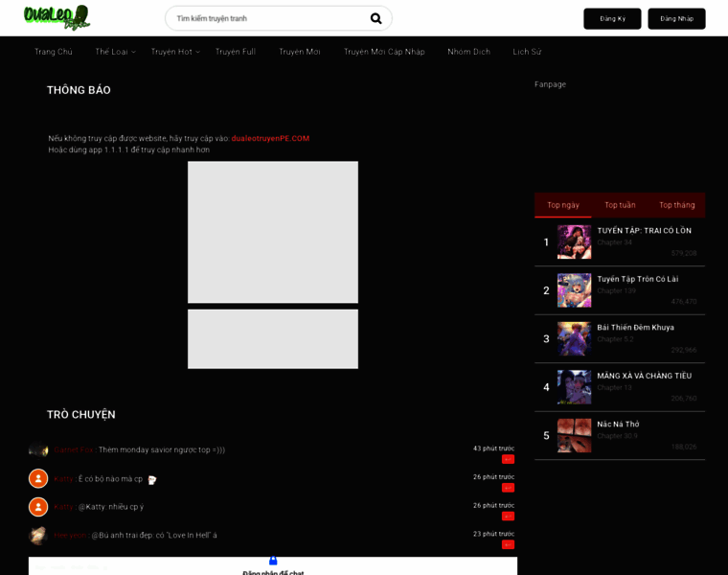Open 'MÃNG XÀ VÀ CHÀNG TIÊU' title link

pos(644,376)
